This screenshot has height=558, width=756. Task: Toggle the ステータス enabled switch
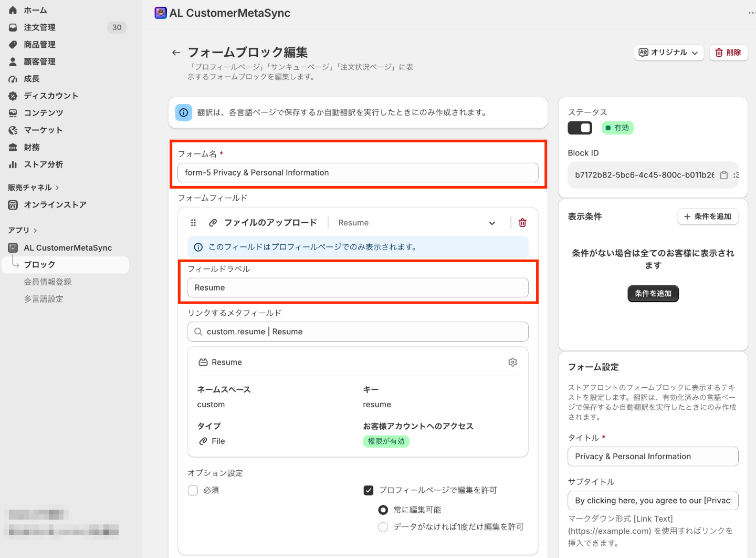pos(580,128)
